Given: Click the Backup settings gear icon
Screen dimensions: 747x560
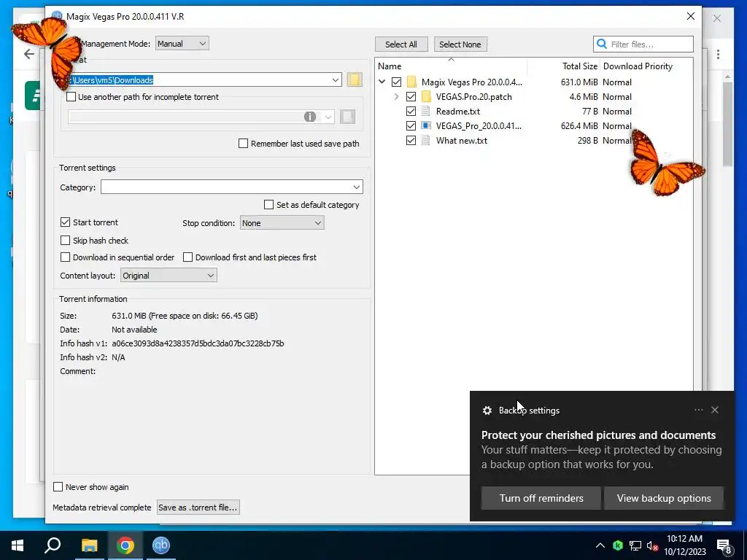Looking at the screenshot, I should click(487, 411).
